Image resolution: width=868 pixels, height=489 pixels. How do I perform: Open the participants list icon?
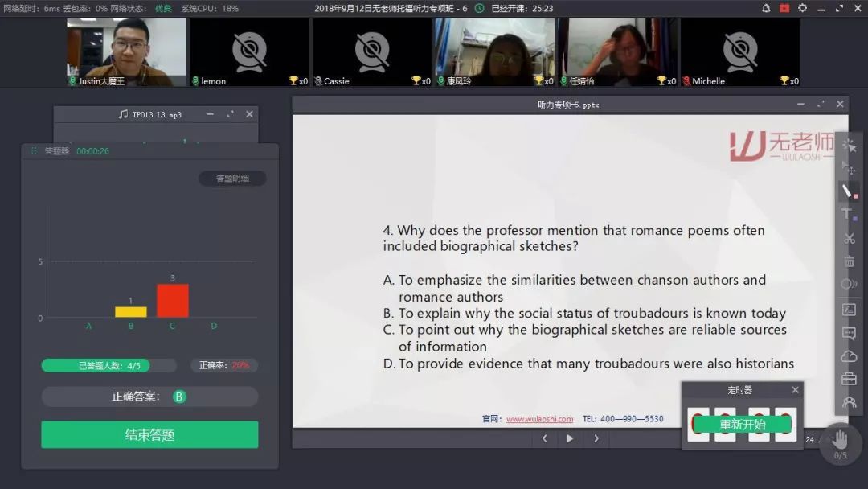(x=849, y=402)
